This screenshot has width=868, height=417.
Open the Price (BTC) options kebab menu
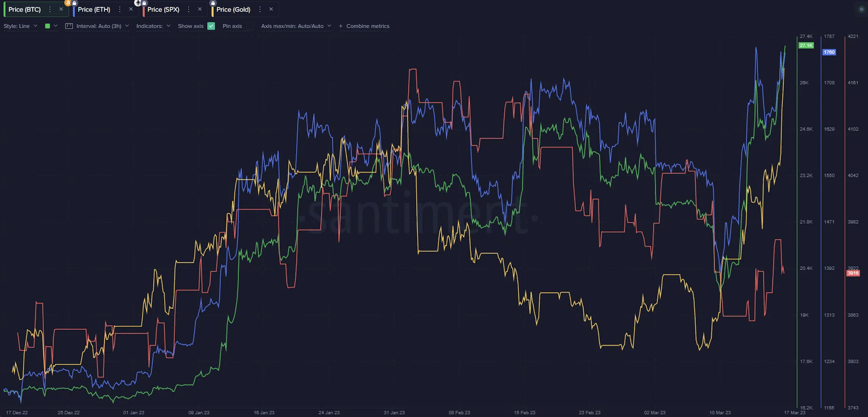point(50,9)
